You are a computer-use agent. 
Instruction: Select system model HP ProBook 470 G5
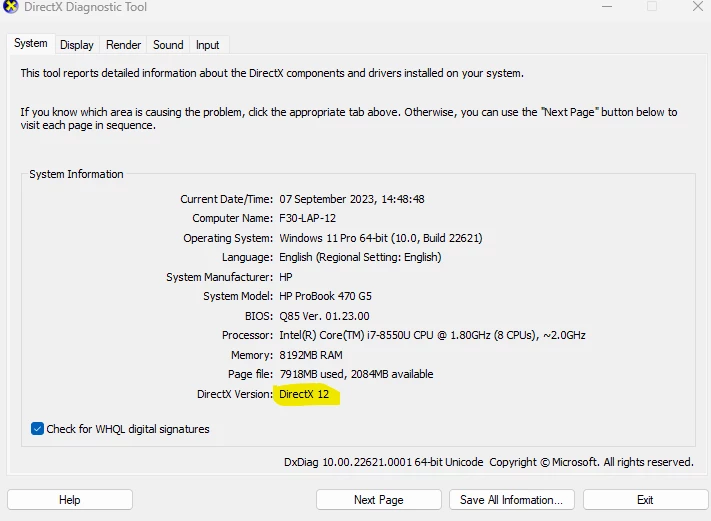click(326, 296)
